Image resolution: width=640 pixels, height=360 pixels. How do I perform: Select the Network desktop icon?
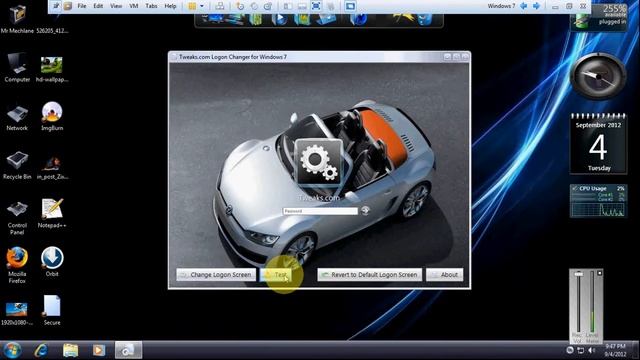tap(17, 118)
